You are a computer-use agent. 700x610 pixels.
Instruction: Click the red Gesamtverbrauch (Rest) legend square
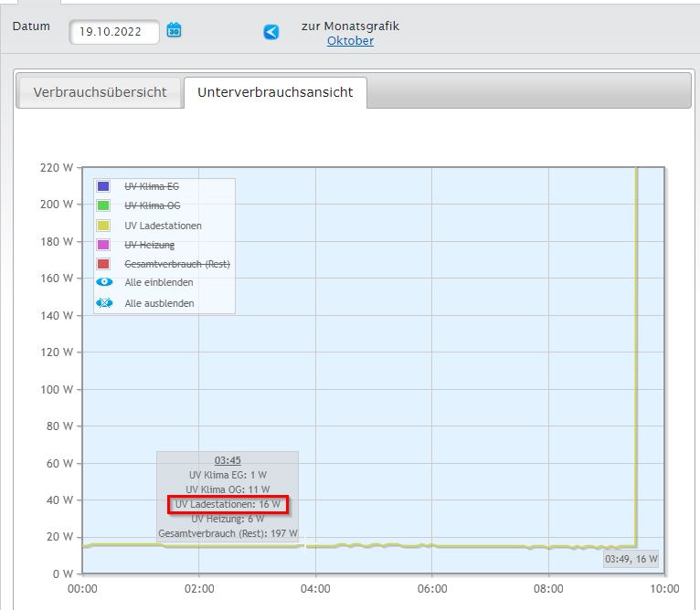coord(103,264)
